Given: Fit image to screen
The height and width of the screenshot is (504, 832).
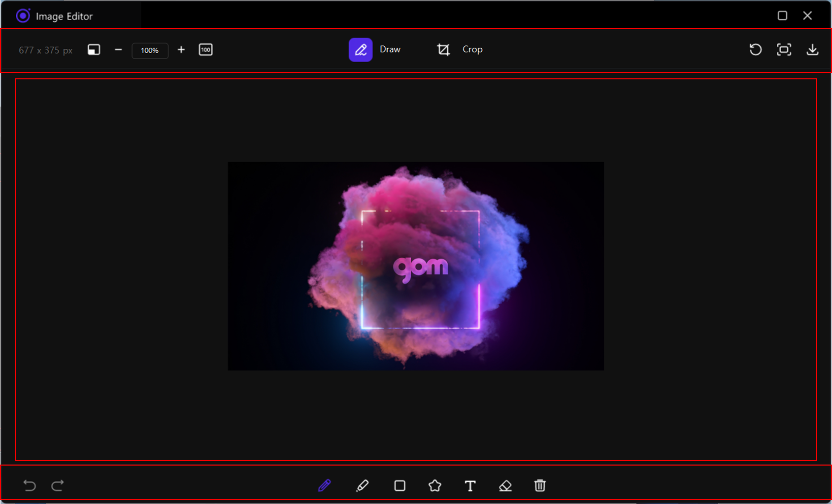Looking at the screenshot, I should tap(784, 49).
